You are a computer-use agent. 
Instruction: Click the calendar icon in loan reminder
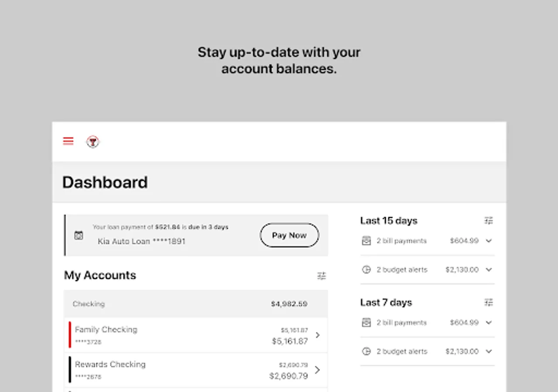tap(78, 235)
